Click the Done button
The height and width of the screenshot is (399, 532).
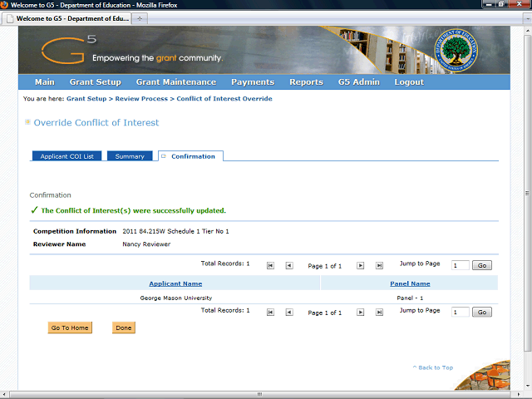124,328
